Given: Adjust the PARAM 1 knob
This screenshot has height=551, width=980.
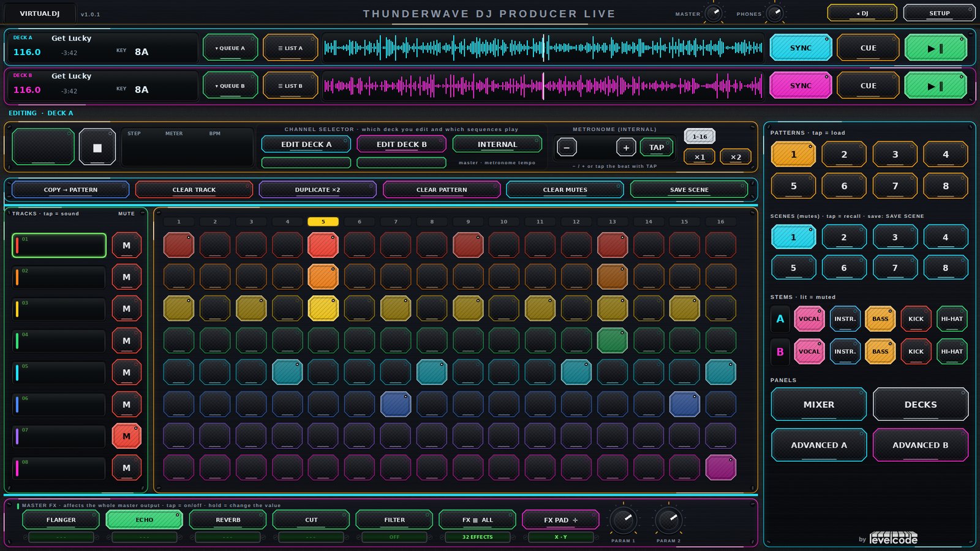Looking at the screenshot, I should click(624, 520).
